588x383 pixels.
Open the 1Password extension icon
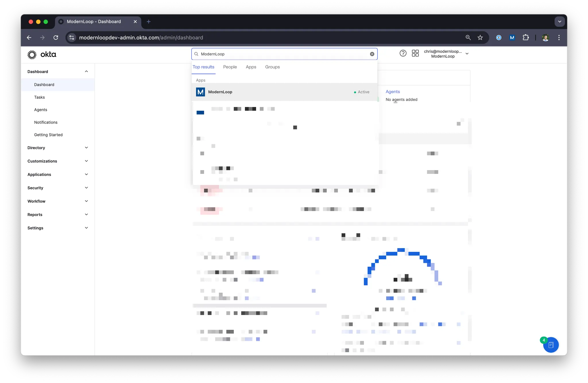[499, 38]
